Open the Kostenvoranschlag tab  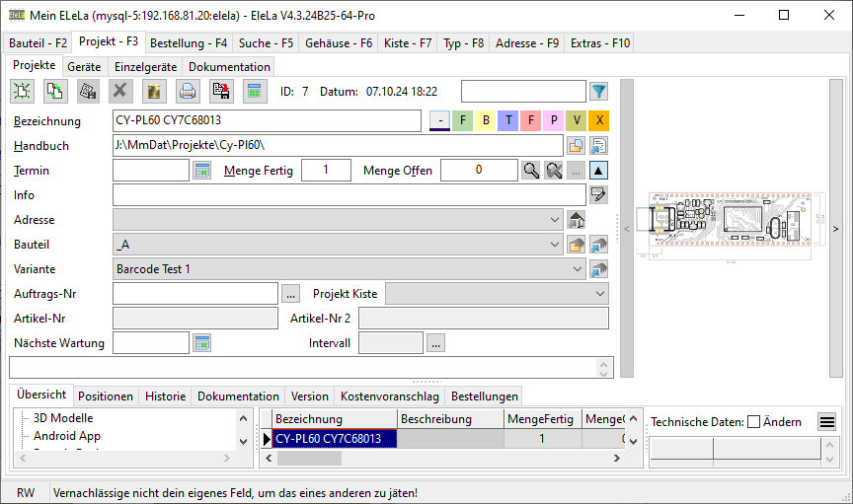[389, 396]
